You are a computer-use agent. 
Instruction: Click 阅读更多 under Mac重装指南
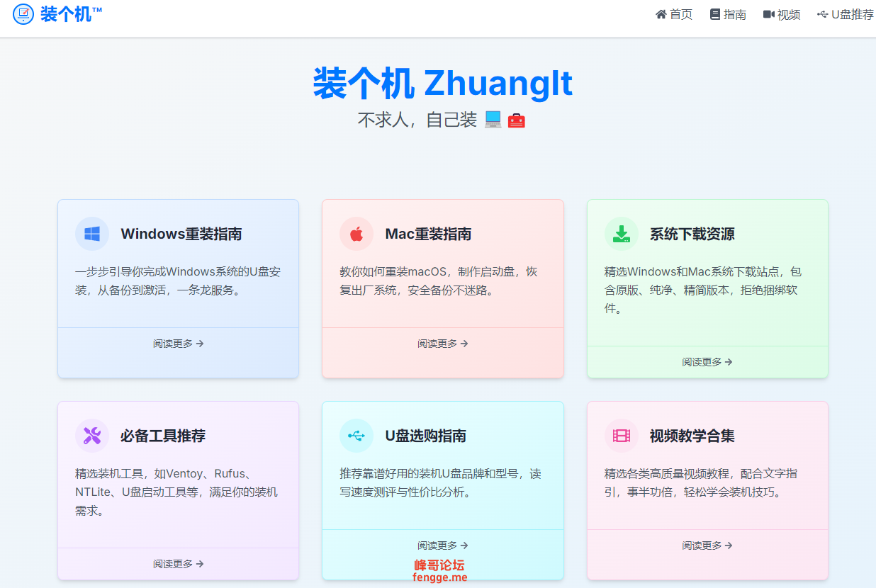pyautogui.click(x=443, y=344)
